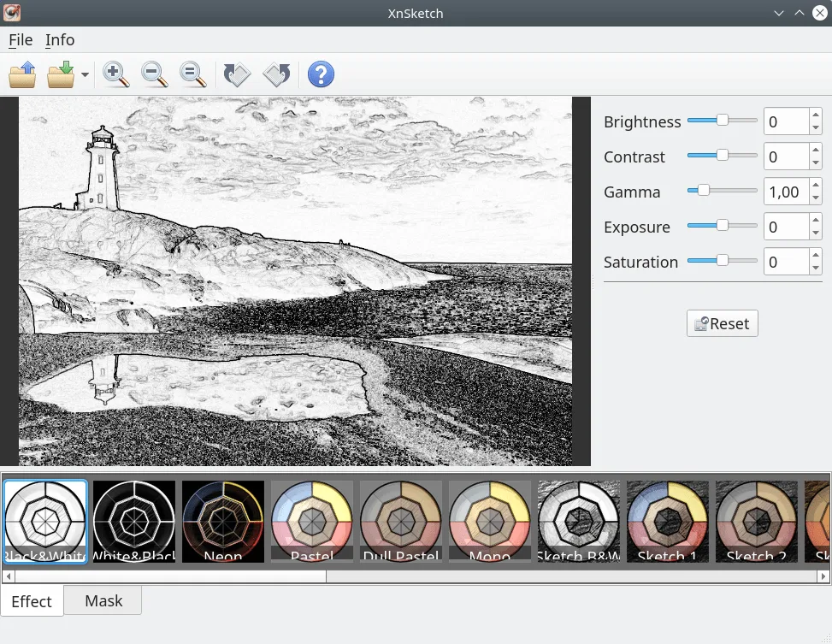Adjust the Exposure slider

click(x=723, y=226)
